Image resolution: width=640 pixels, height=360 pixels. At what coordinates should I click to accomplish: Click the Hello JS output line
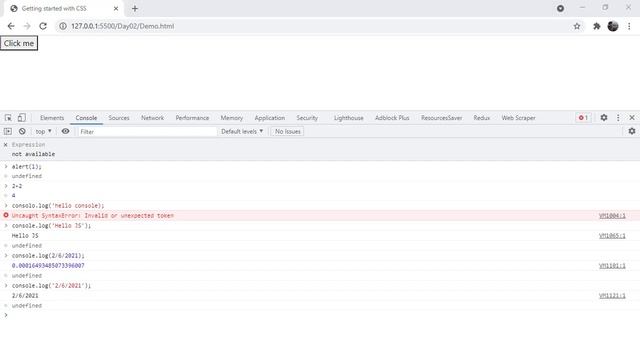click(x=25, y=236)
